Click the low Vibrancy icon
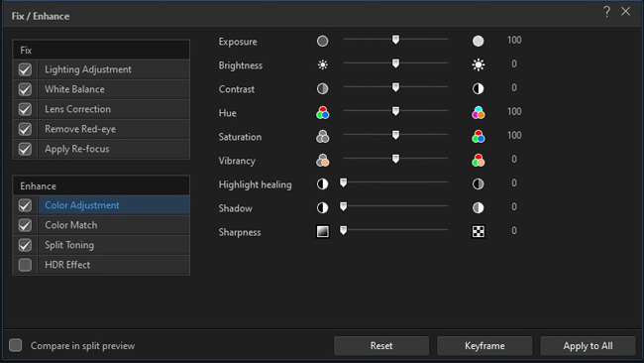Image resolution: width=644 pixels, height=363 pixels. [x=322, y=160]
